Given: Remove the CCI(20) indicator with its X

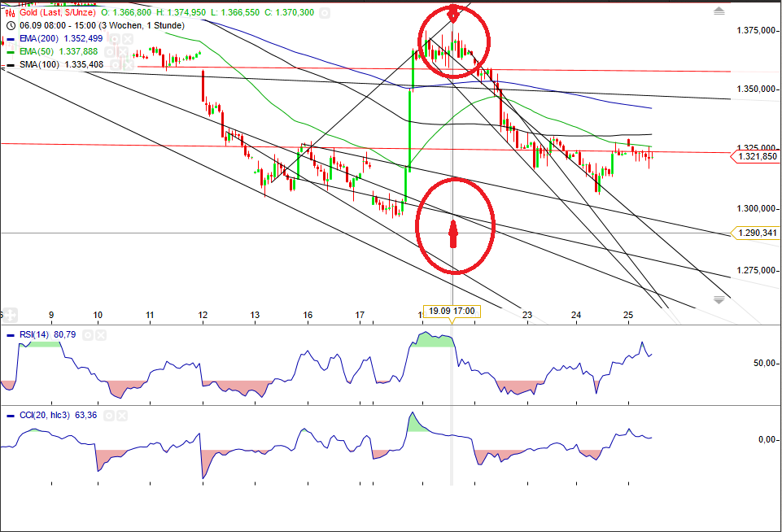Looking at the screenshot, I should (121, 416).
